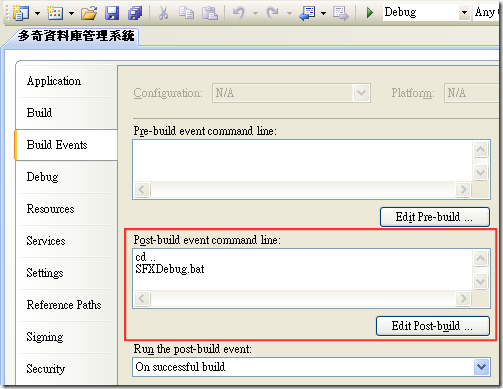The height and width of the screenshot is (389, 503).
Task: Click the Save floppy disk icon
Action: (112, 13)
